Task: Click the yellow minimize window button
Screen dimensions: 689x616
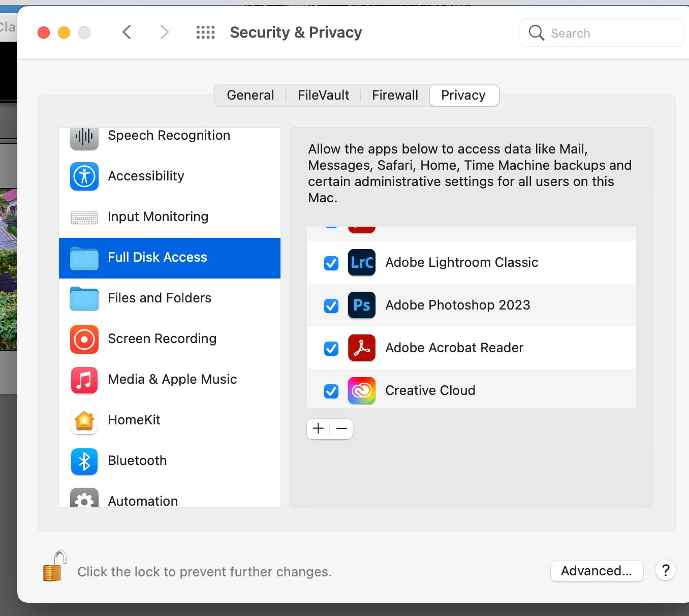Action: pyautogui.click(x=64, y=33)
